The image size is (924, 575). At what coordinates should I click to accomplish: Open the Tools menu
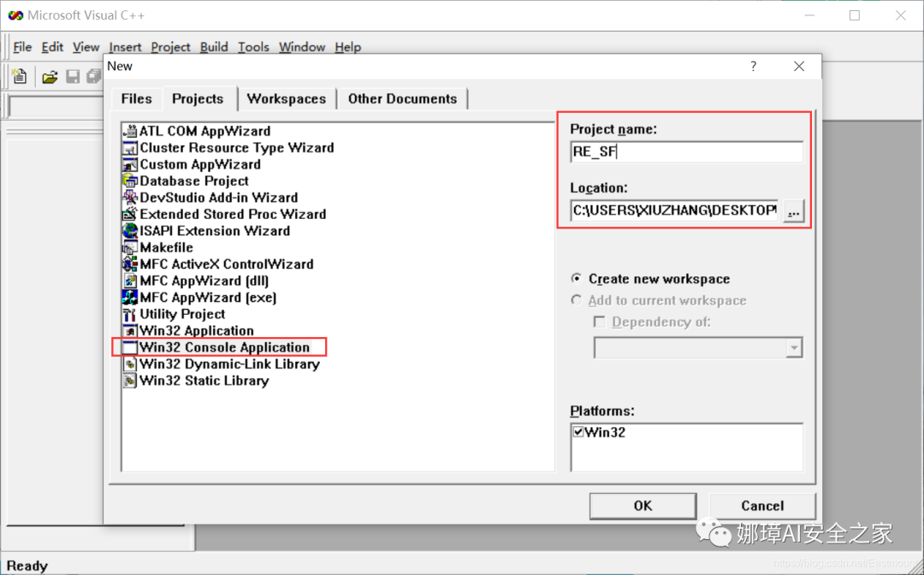[x=253, y=47]
